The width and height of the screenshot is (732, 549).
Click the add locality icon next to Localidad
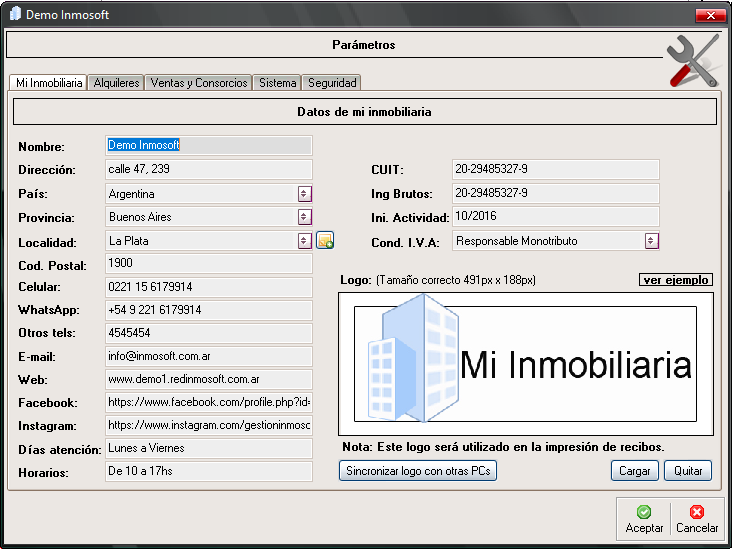325,240
